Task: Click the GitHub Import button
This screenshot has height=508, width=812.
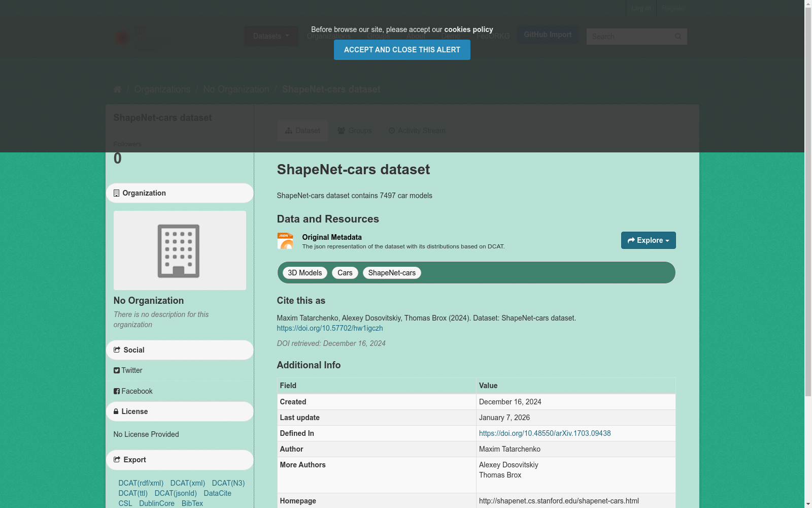Action: (x=548, y=35)
